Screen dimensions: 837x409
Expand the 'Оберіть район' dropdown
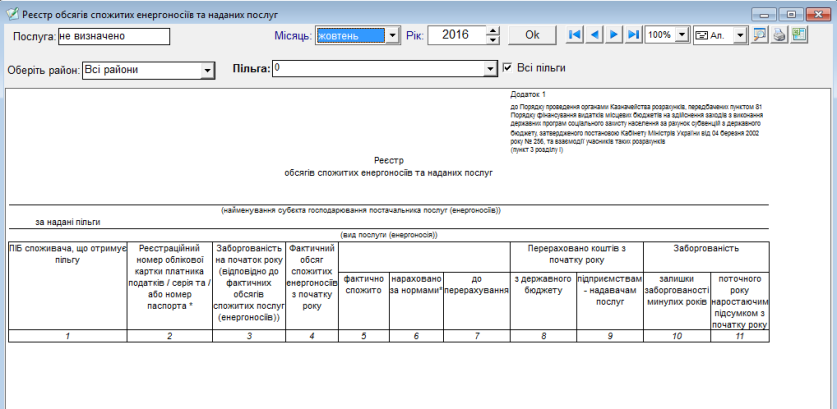click(x=208, y=70)
